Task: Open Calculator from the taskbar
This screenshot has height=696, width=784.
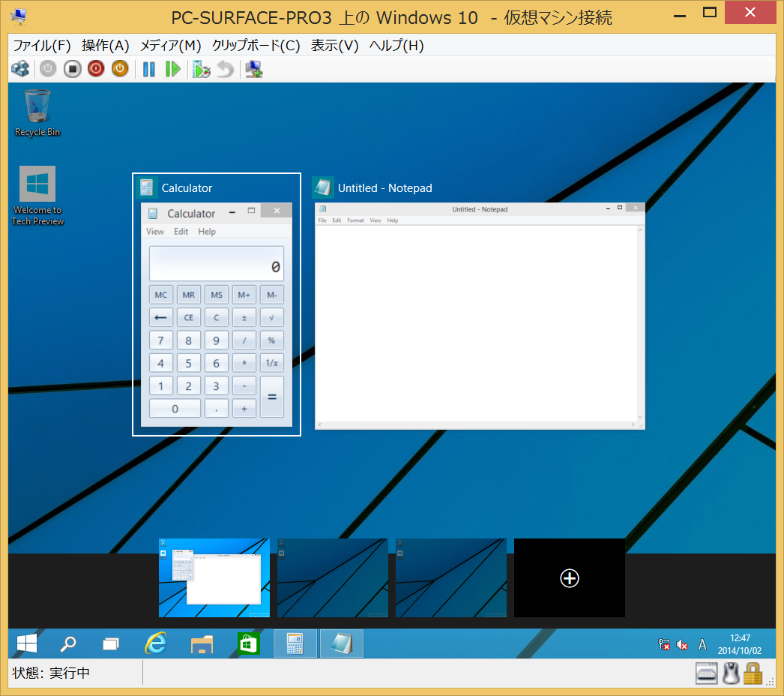Action: tap(295, 643)
